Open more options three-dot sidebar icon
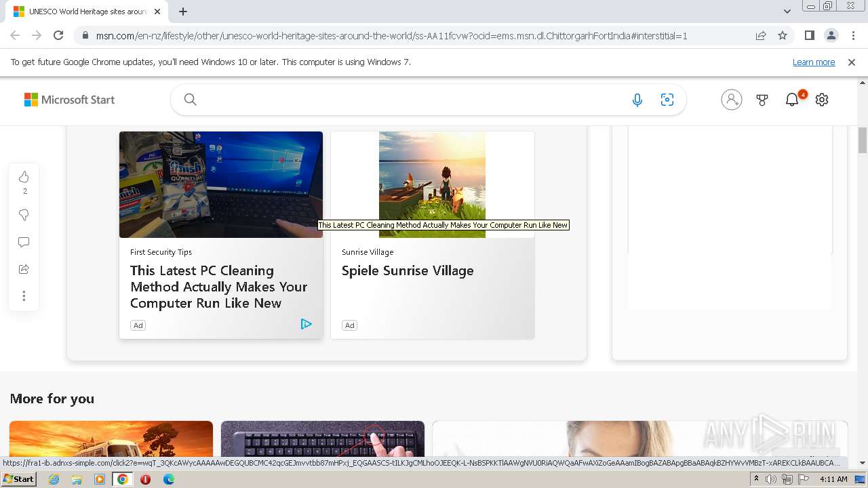 click(x=24, y=296)
